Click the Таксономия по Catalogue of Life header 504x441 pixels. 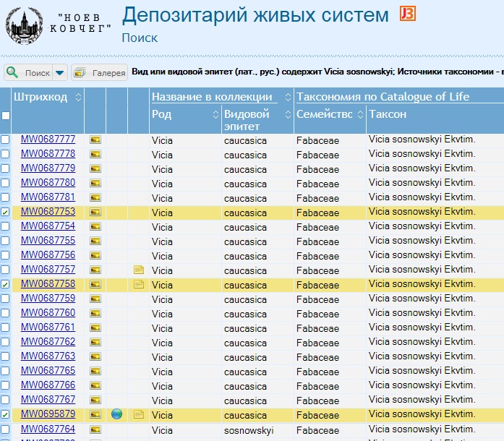click(383, 97)
